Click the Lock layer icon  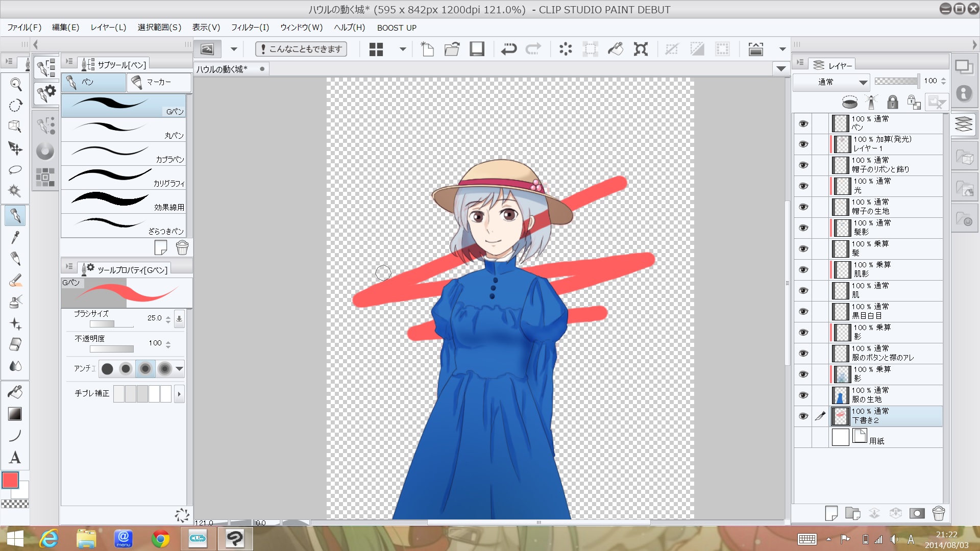[892, 102]
